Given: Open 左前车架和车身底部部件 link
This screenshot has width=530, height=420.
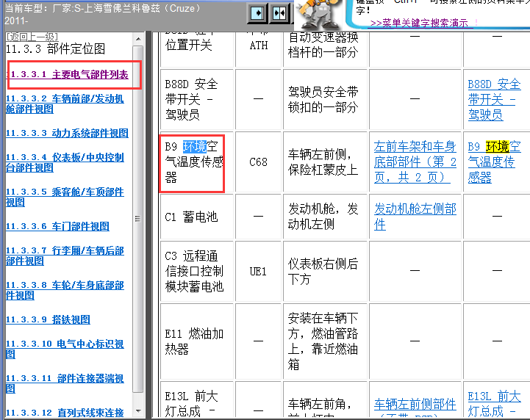Looking at the screenshot, I should coord(415,162).
